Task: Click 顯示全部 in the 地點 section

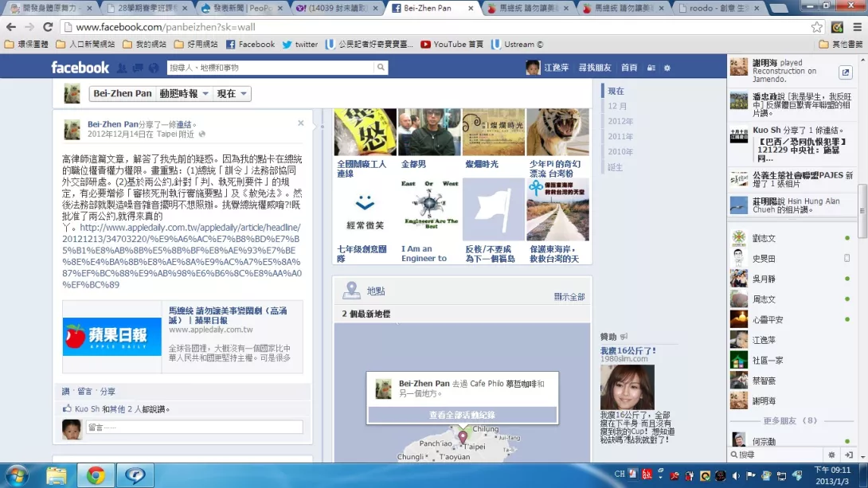Action: point(569,297)
